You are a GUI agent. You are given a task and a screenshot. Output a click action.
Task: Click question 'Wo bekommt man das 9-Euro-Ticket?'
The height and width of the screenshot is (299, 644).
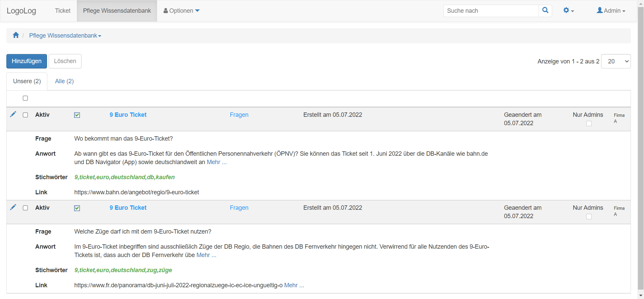[123, 139]
